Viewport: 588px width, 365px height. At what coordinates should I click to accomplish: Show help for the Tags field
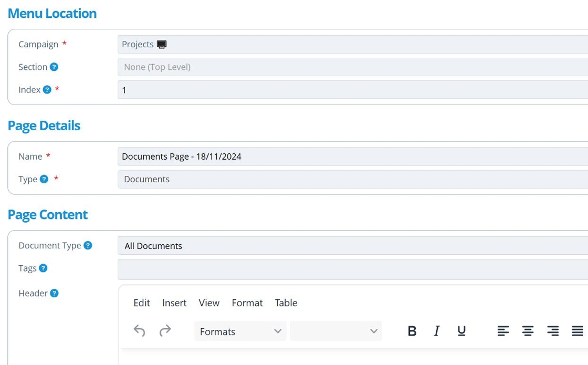pyautogui.click(x=43, y=268)
